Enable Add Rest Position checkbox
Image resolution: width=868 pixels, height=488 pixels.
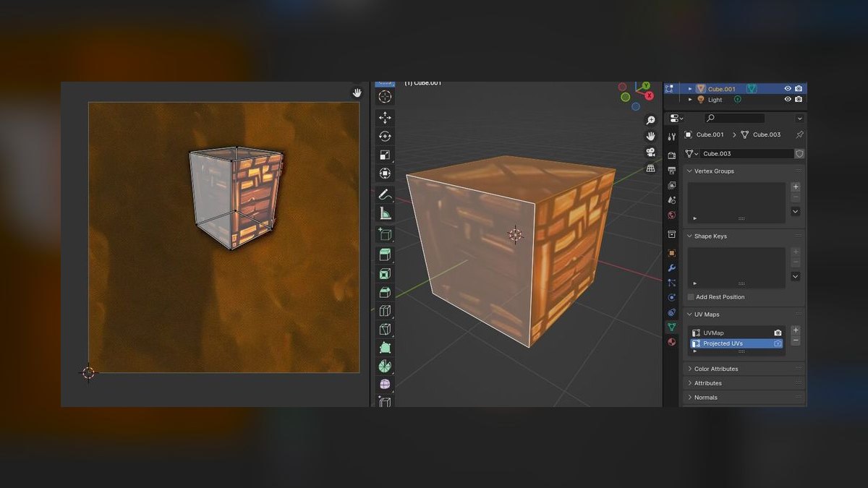pos(691,297)
